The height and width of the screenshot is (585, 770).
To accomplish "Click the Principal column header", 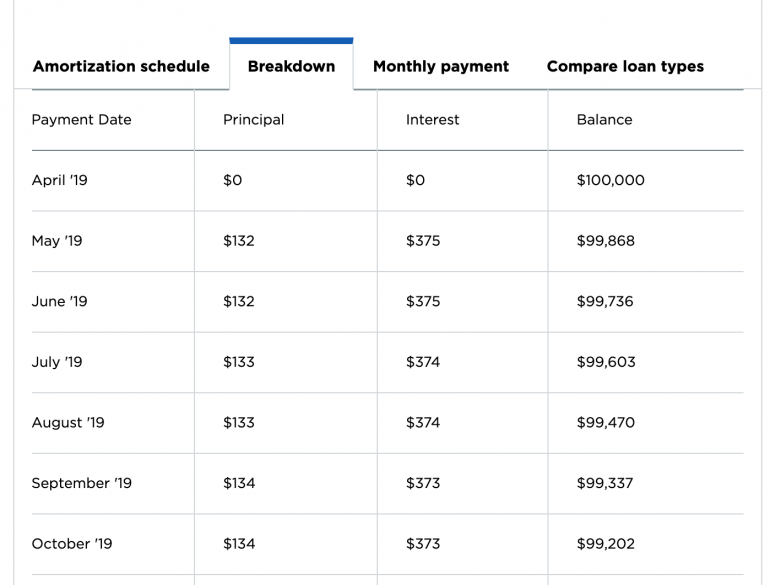I will pyautogui.click(x=253, y=120).
